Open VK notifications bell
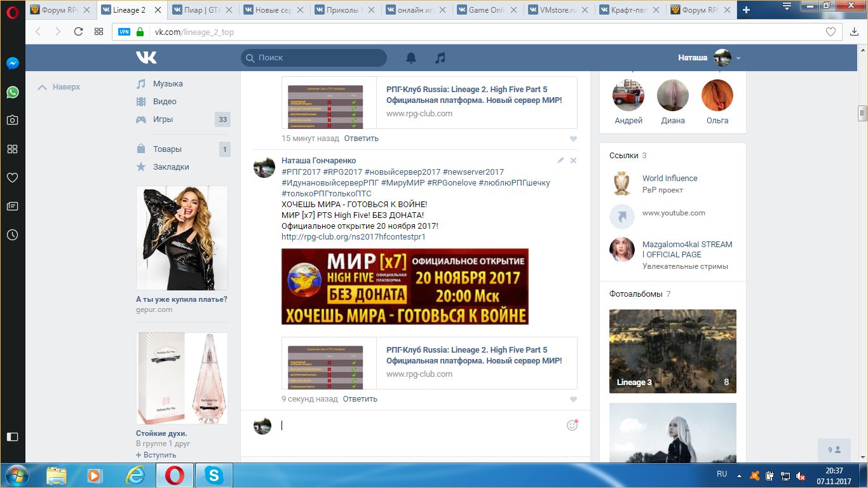Image resolution: width=868 pixels, height=488 pixels. (411, 58)
